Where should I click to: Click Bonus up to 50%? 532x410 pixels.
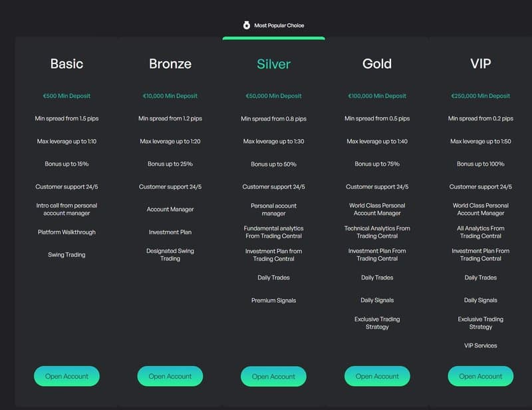273,164
